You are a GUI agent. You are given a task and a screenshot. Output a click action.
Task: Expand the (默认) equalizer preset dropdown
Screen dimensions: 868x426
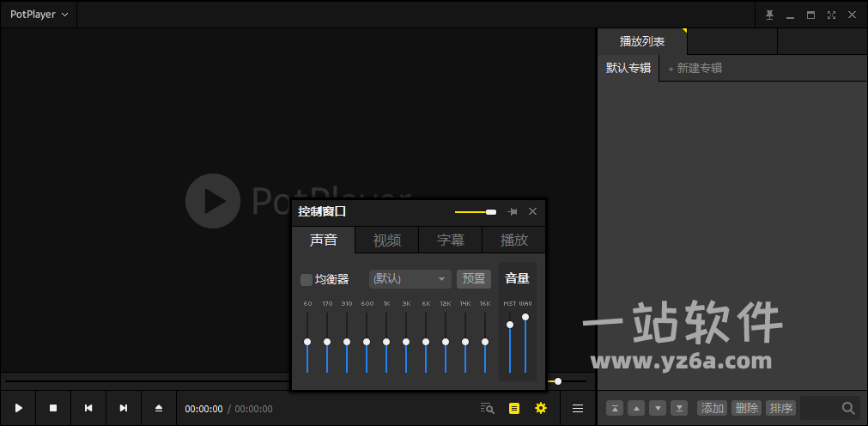410,278
